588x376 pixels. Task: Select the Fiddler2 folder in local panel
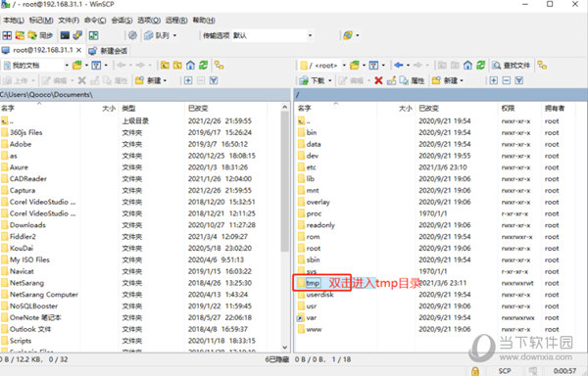[23, 237]
